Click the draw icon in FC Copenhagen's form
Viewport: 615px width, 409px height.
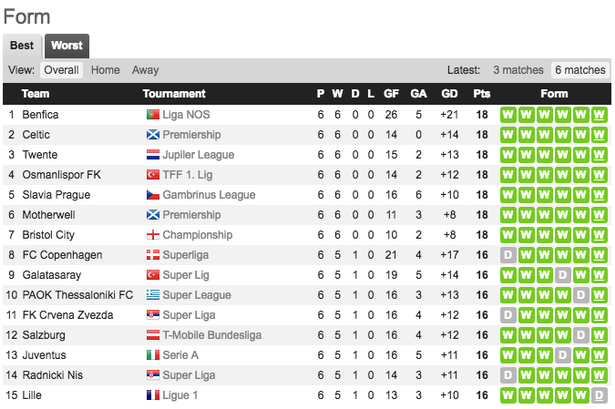coord(508,255)
